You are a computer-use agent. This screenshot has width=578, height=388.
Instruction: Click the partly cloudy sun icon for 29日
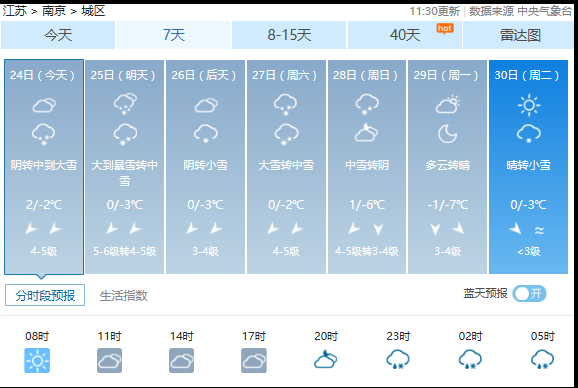click(448, 104)
